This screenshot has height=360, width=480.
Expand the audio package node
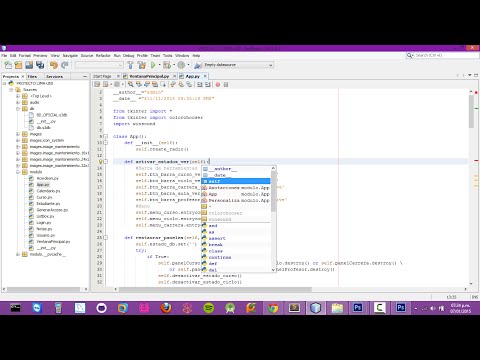18,102
